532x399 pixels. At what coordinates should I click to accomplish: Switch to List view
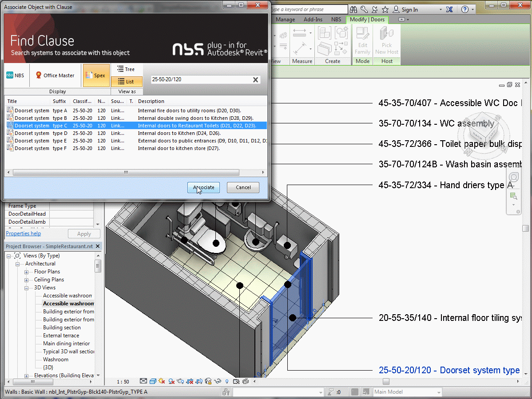(x=127, y=81)
